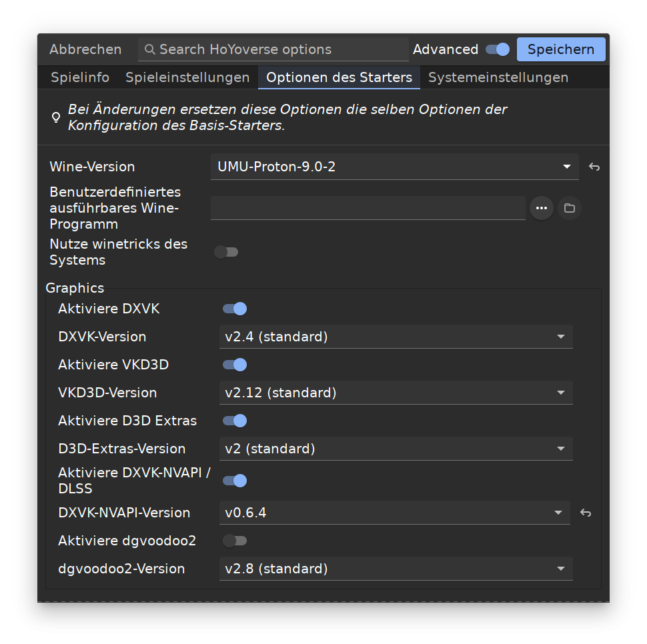Click the hint lamp icon above the notice

point(56,117)
